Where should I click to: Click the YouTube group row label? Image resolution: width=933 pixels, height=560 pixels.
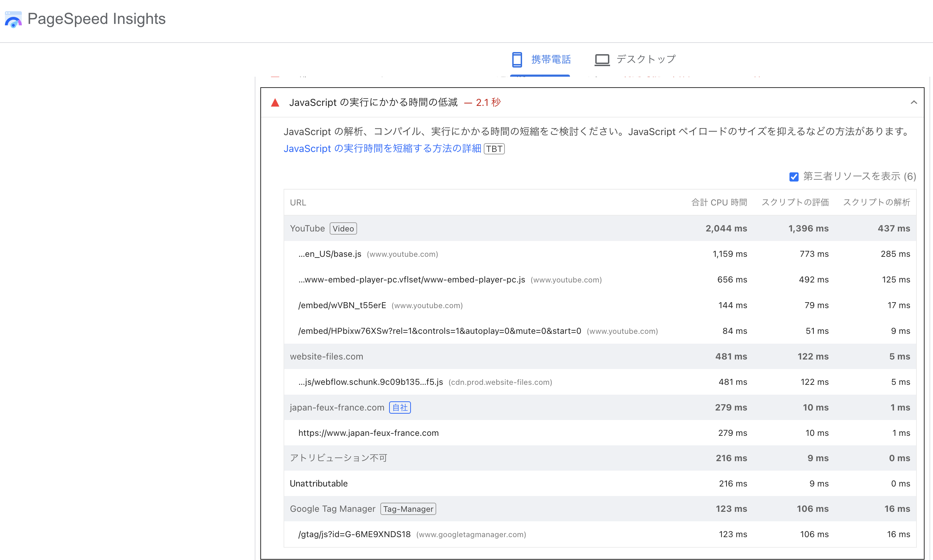click(x=307, y=229)
